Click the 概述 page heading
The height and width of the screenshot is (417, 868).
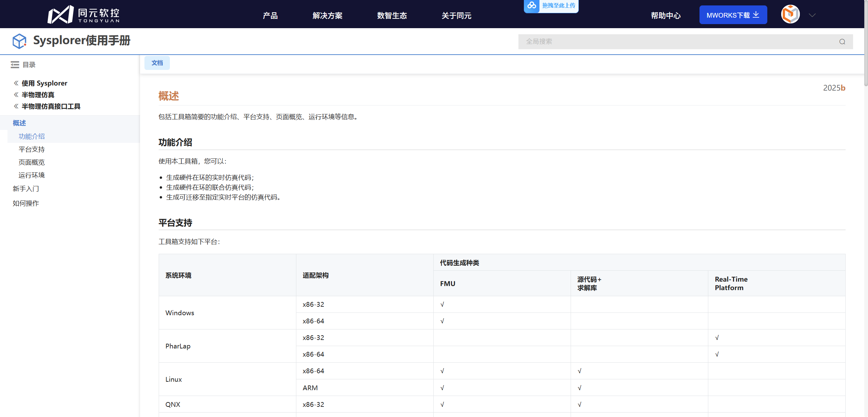point(169,96)
